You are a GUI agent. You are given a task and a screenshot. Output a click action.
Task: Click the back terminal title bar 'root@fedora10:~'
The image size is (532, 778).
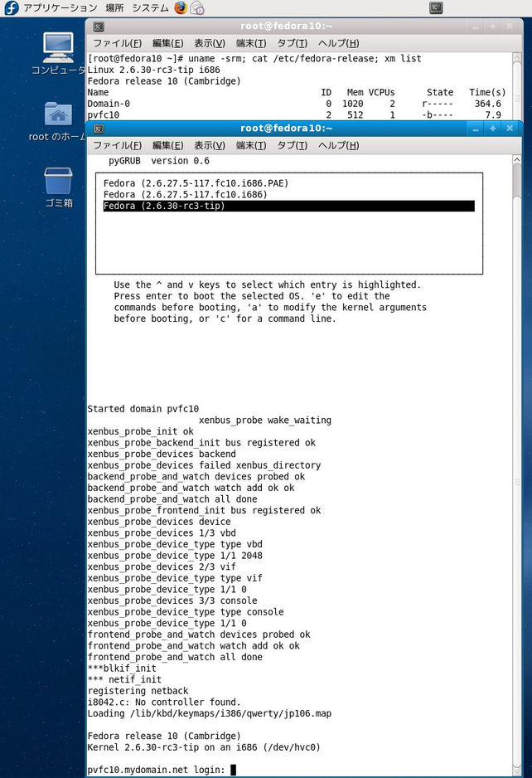(286, 26)
